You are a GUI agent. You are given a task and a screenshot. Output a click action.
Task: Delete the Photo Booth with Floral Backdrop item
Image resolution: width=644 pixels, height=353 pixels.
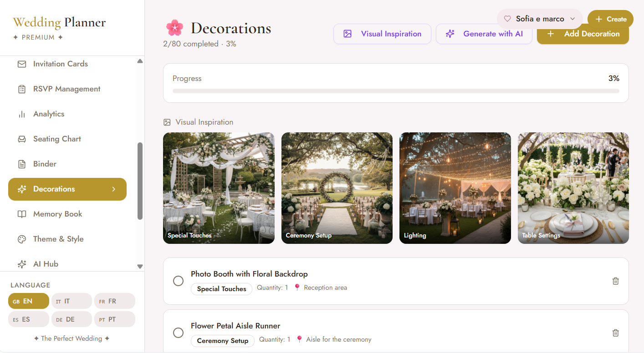coord(615,281)
